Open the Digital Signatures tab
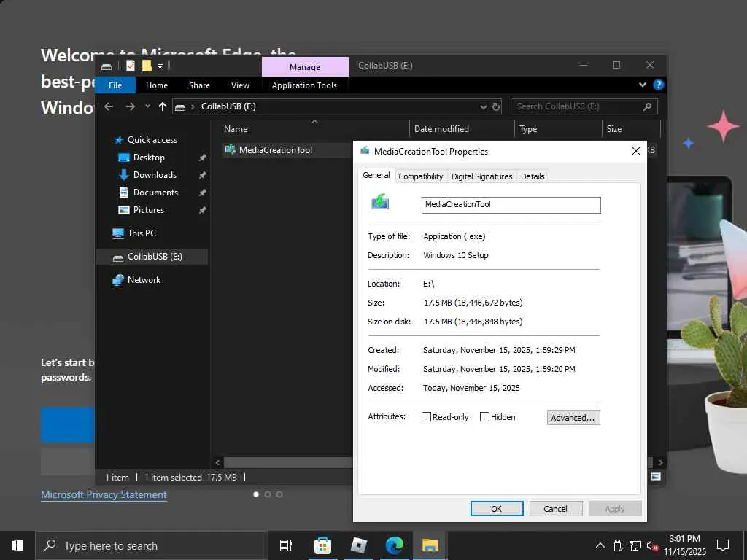Screen dimensions: 747x560 pos(481,176)
